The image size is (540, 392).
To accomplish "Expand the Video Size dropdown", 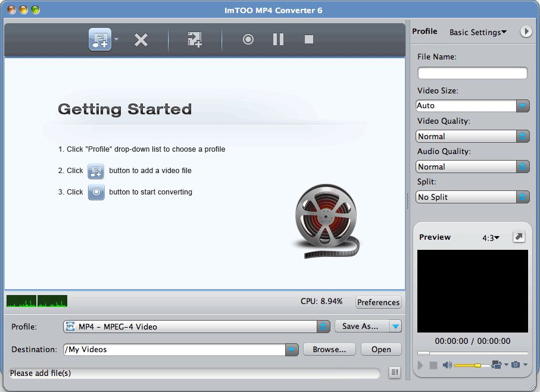I will (x=522, y=106).
